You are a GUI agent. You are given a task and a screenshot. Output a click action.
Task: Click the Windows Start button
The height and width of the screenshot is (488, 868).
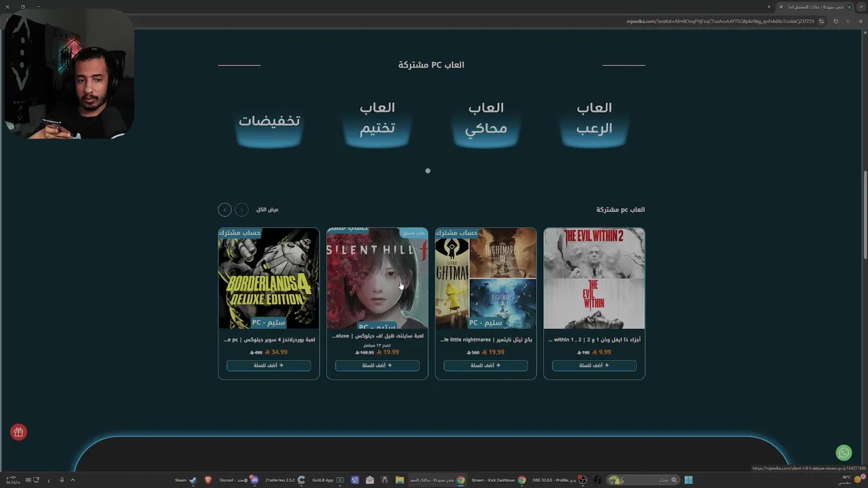(x=688, y=480)
